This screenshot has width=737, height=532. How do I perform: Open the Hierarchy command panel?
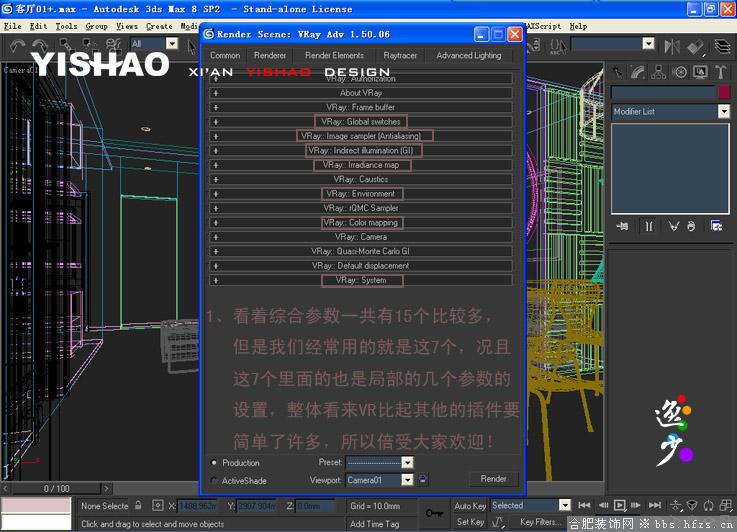pyautogui.click(x=658, y=72)
